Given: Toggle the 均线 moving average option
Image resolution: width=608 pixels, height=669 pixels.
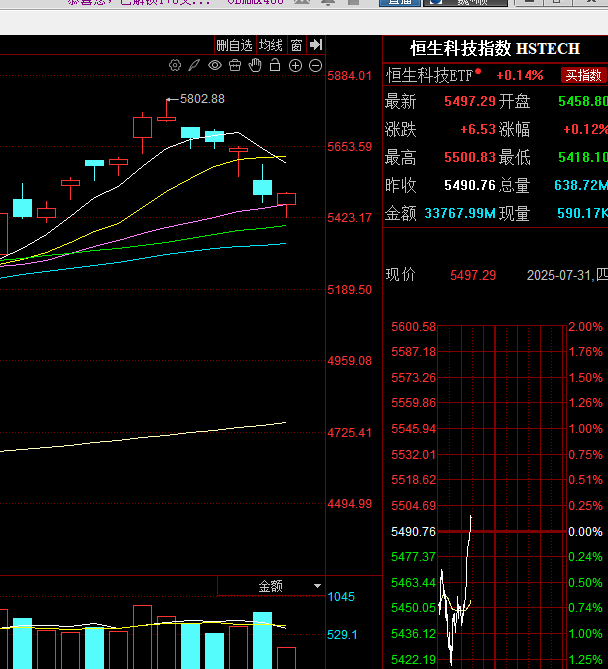Looking at the screenshot, I should point(271,45).
